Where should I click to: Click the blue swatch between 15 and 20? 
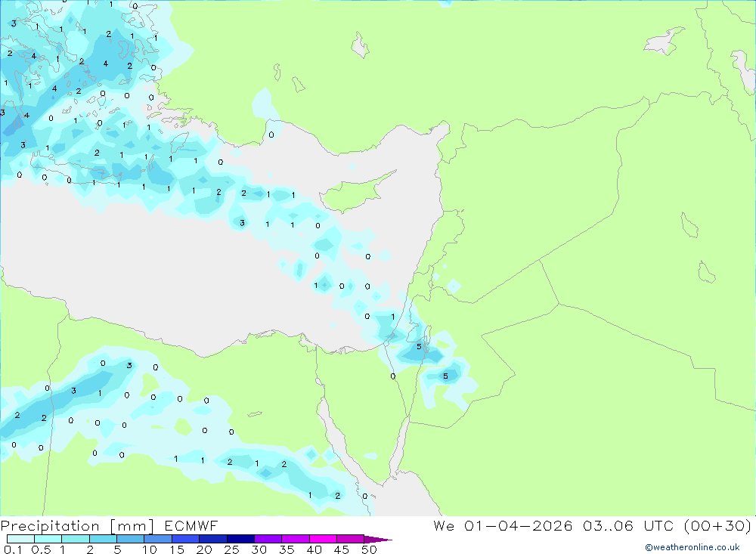[x=185, y=539]
